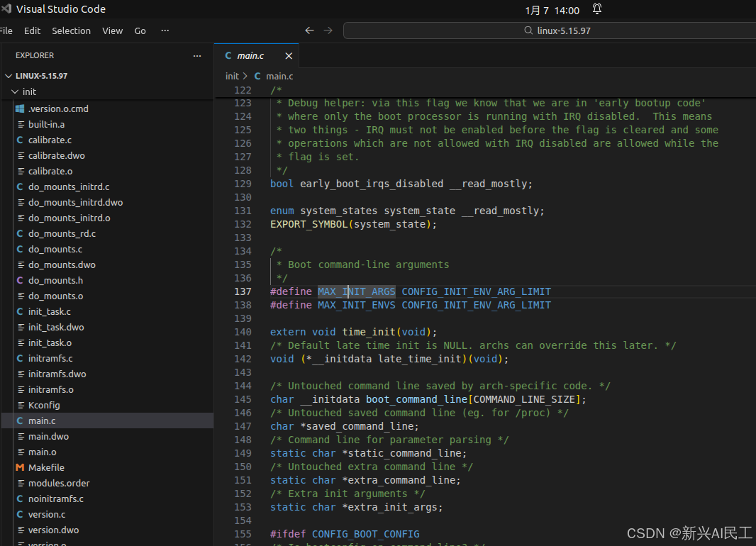Open Explorer's More Actions ellipsis

[x=197, y=56]
